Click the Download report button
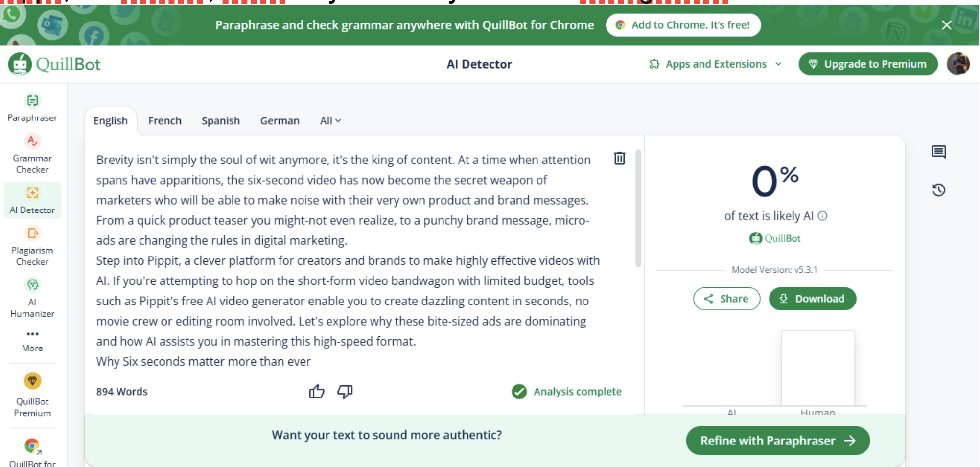The image size is (980, 467). click(x=812, y=299)
